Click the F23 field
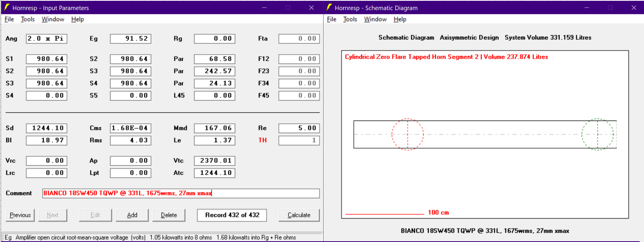This screenshot has width=644, height=242. pos(299,71)
